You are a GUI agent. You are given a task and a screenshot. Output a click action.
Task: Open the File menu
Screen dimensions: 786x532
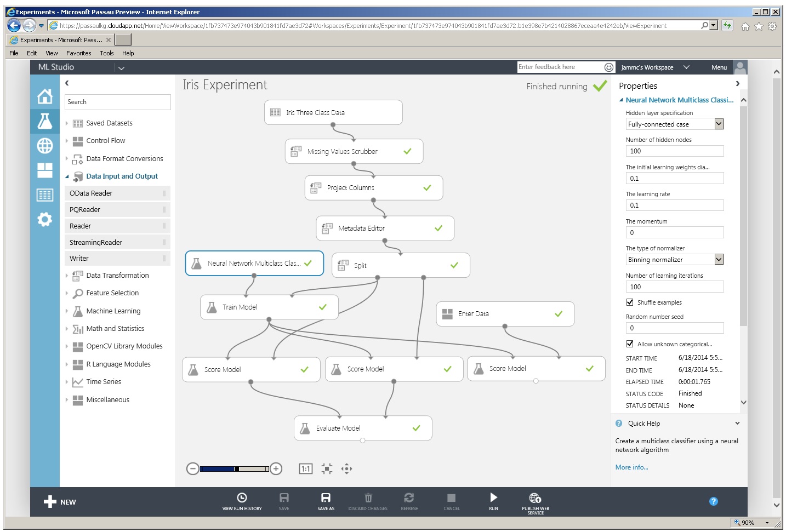tap(14, 53)
